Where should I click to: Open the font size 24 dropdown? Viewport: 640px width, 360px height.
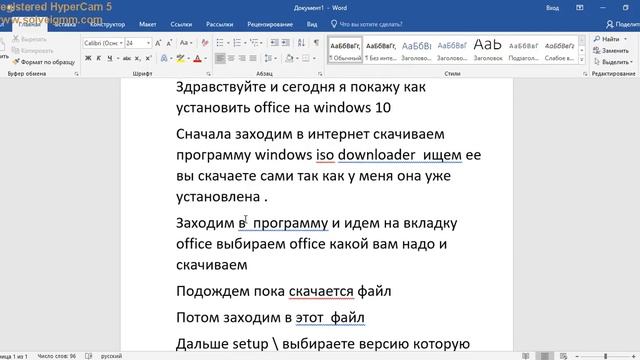pos(149,43)
